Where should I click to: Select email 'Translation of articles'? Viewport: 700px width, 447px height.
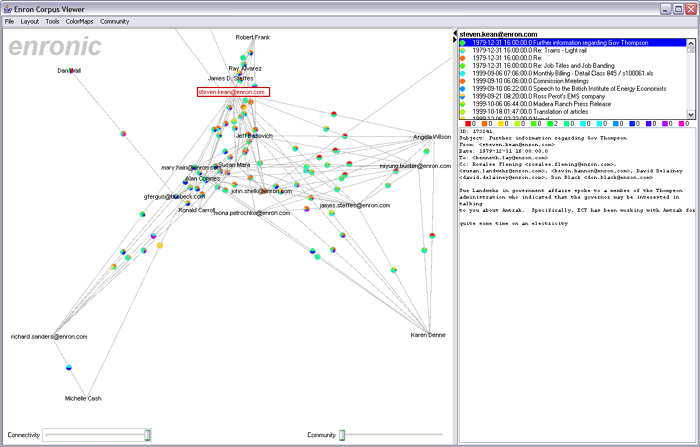point(573,112)
